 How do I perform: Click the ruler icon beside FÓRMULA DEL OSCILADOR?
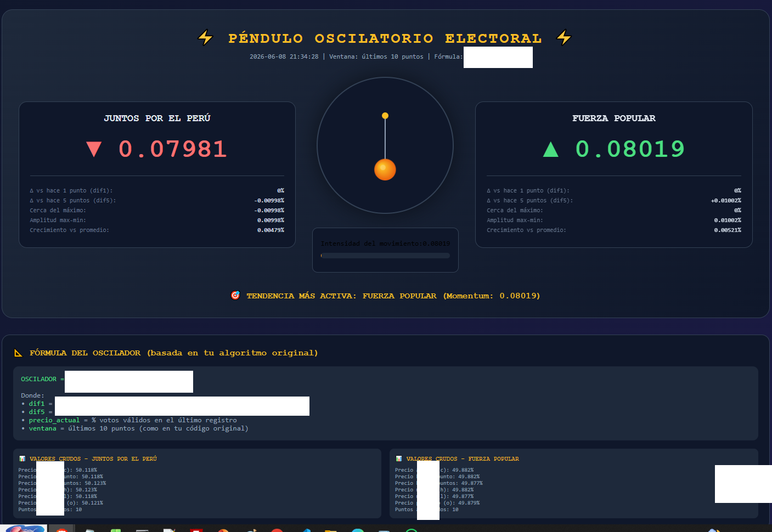coord(18,353)
